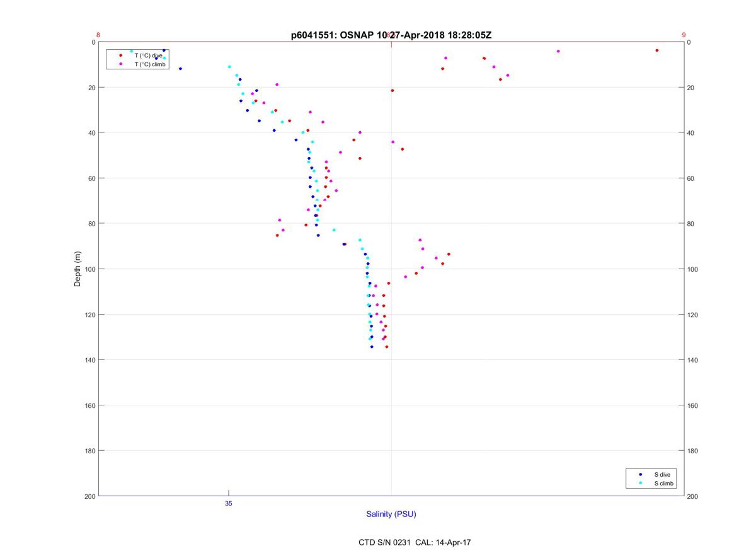Select the 'S climb' legend entry

coord(664,484)
